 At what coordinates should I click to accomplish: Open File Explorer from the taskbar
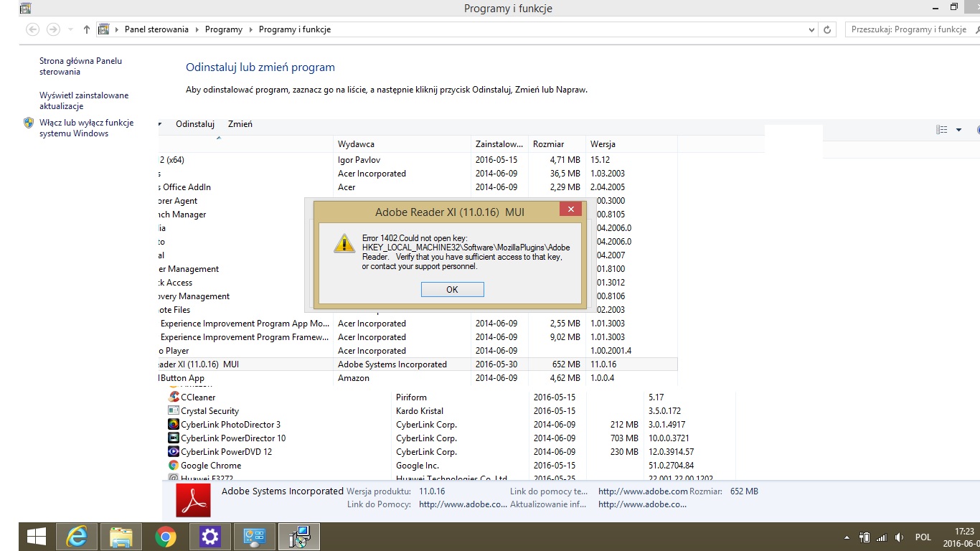121,536
